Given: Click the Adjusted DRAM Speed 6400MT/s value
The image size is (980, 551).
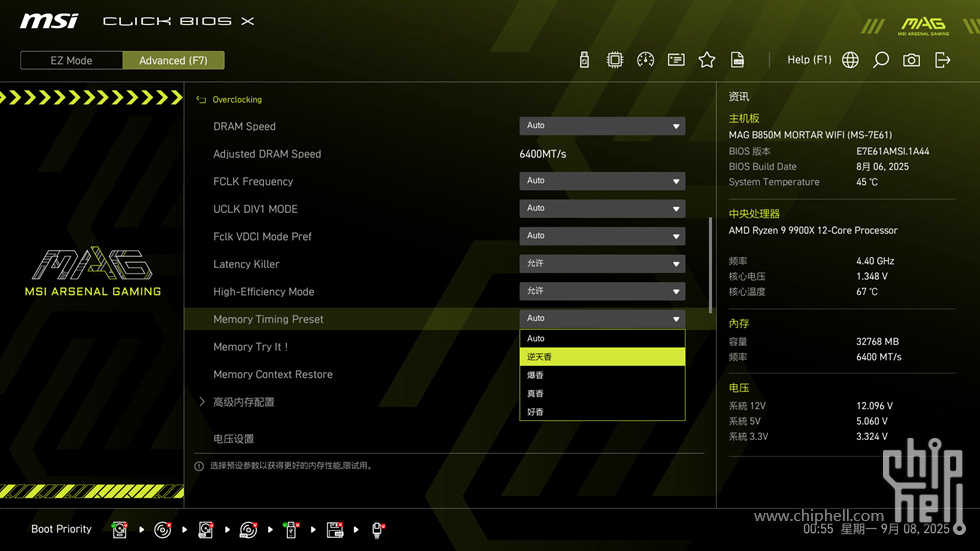Looking at the screenshot, I should (542, 154).
